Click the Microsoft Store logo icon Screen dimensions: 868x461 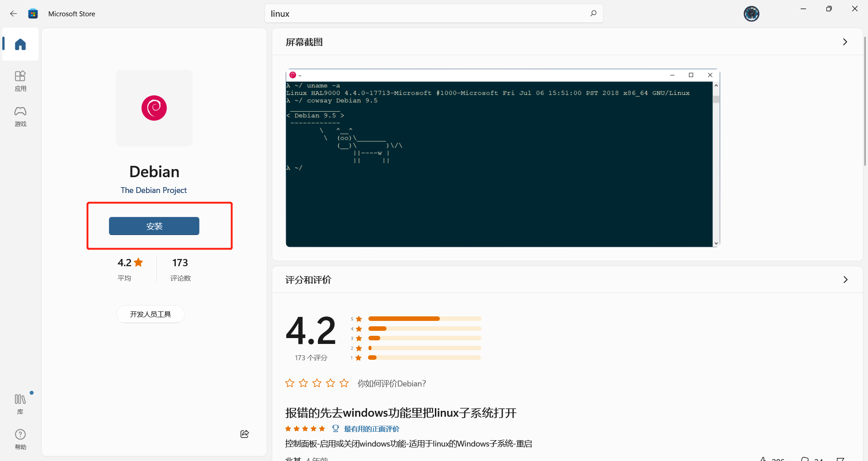tap(33, 14)
